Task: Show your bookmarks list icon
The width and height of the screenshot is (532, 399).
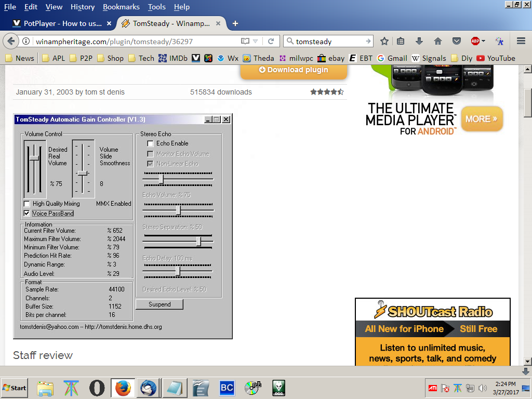Action: click(x=401, y=42)
